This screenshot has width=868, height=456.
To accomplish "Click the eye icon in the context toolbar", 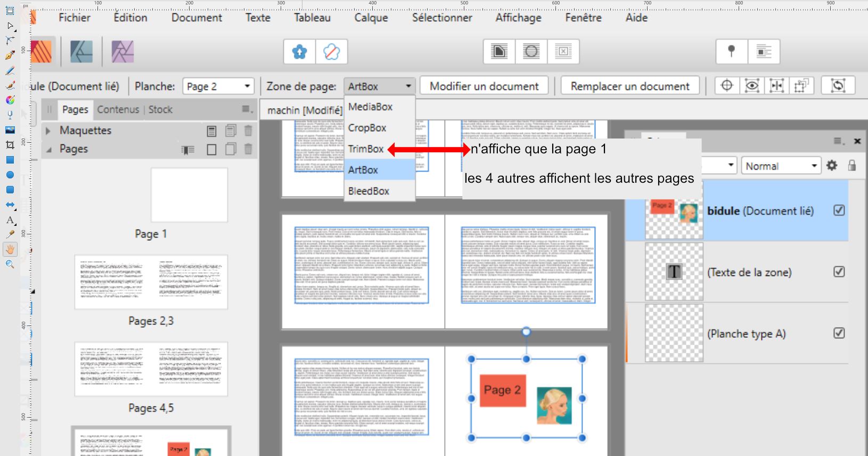I will tap(751, 86).
